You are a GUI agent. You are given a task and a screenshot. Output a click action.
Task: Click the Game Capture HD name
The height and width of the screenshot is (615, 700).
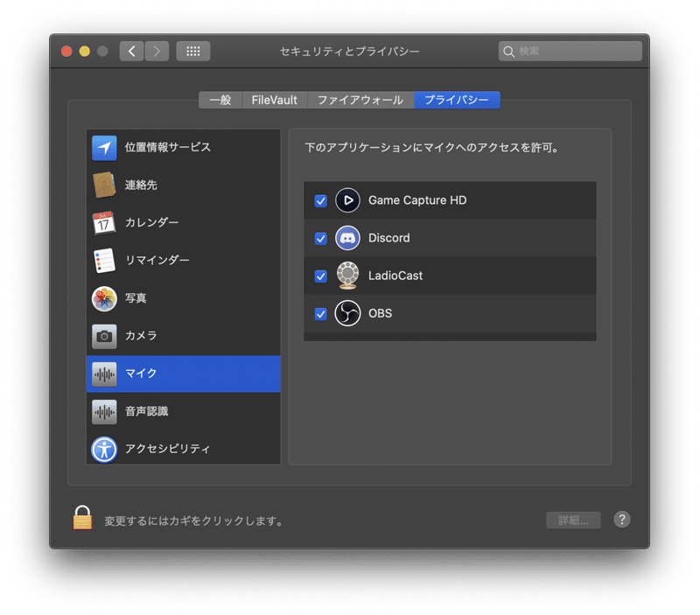click(x=417, y=200)
